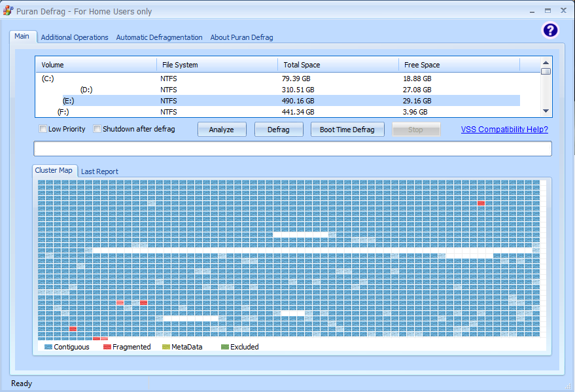
Task: Click the Analyze button
Action: click(222, 130)
